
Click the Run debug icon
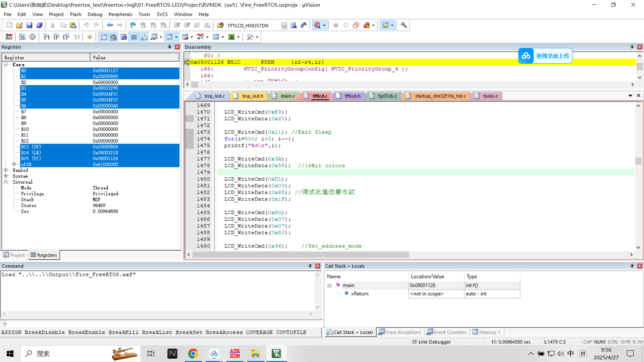click(x=22, y=37)
